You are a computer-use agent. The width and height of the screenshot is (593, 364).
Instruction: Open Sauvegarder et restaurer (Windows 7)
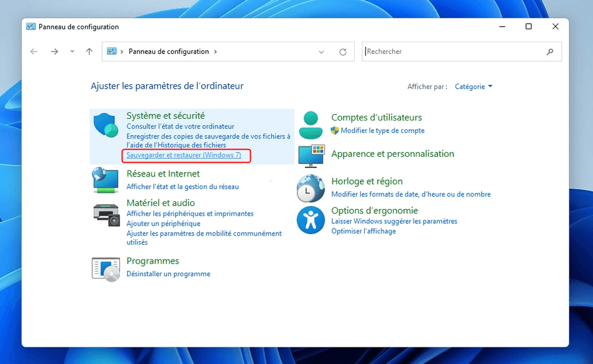click(184, 155)
